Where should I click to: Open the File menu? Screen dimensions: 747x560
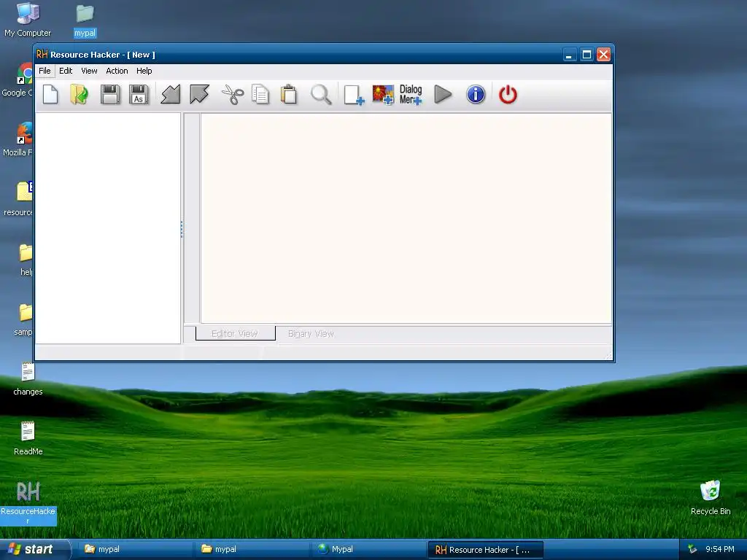pyautogui.click(x=44, y=71)
